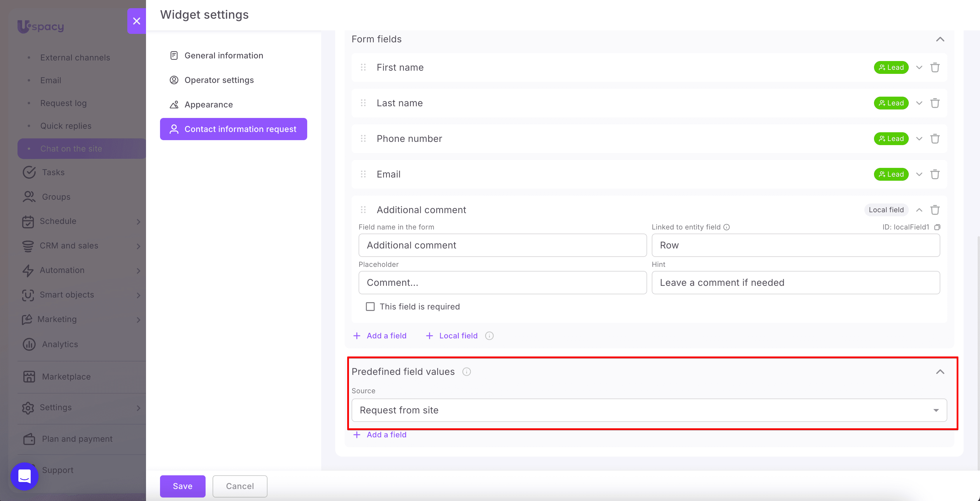The image size is (980, 501).
Task: Click the Lead badge on Phone number
Action: 891,139
